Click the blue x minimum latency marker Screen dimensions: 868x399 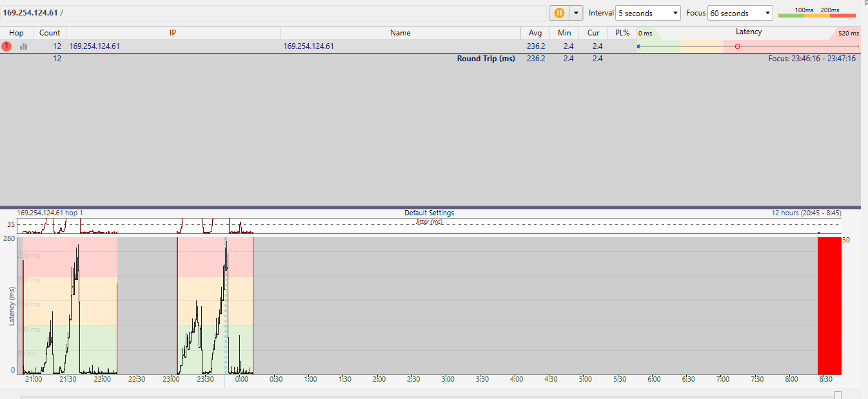(x=639, y=46)
